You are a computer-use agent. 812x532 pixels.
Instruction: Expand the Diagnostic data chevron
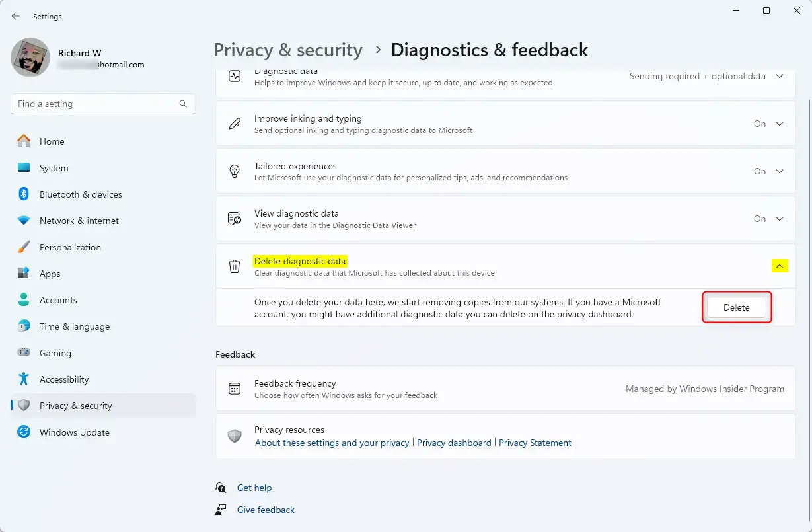point(780,77)
